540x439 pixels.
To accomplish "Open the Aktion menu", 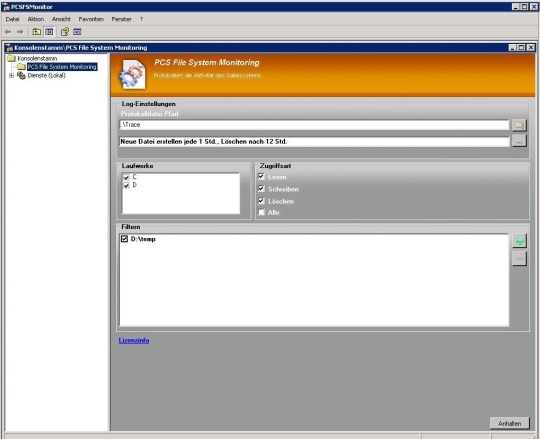I will 36,19.
